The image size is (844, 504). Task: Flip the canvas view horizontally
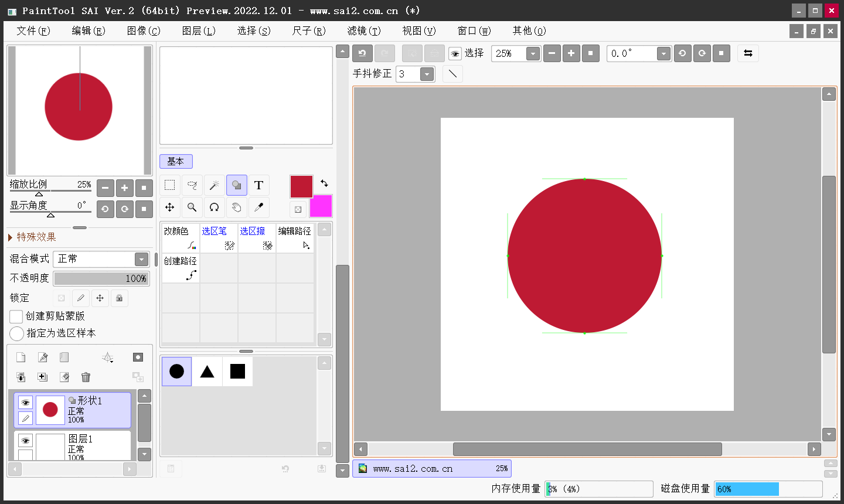click(x=748, y=53)
